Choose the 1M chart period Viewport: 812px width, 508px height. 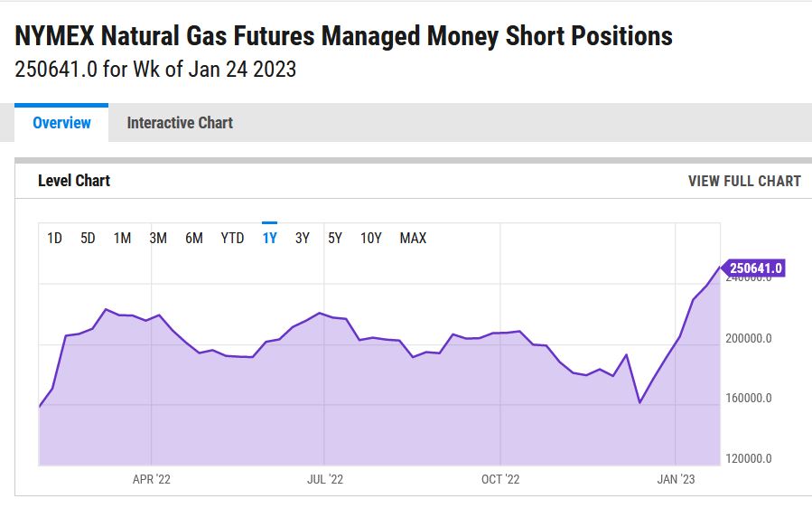[x=122, y=239]
